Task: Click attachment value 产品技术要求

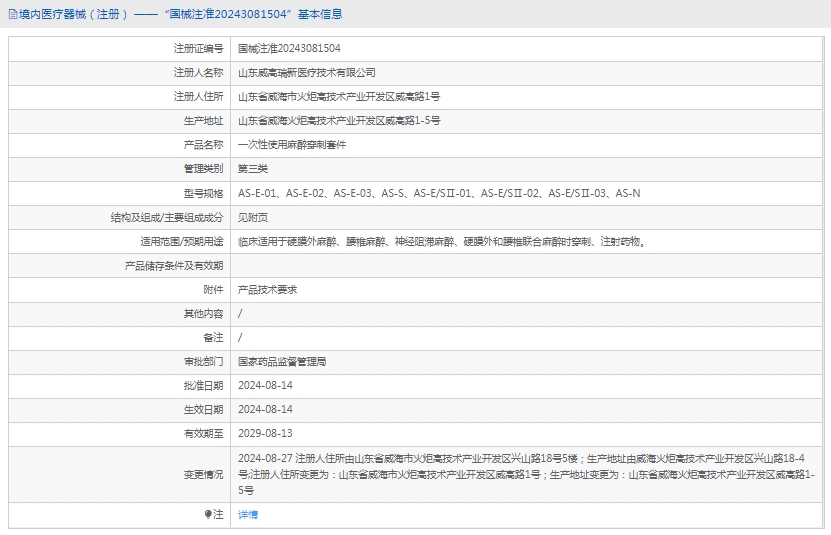Action: coord(267,289)
